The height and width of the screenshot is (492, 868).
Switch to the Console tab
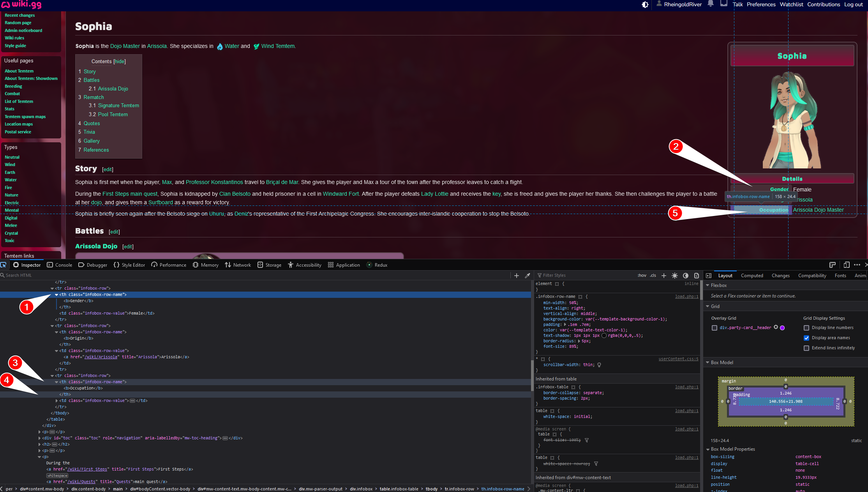(x=60, y=265)
